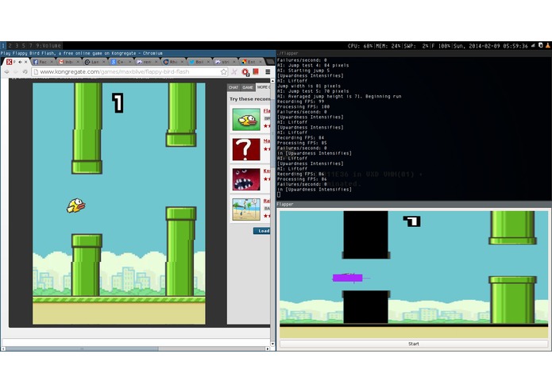Switch to the Google search tab
This screenshot has height=392, width=552.
tap(120, 62)
